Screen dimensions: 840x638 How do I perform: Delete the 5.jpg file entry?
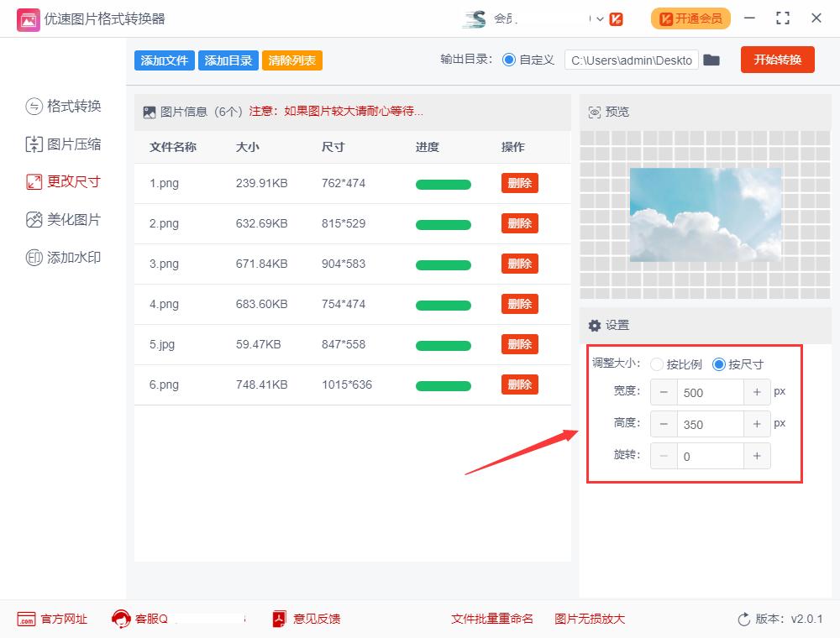(x=519, y=344)
